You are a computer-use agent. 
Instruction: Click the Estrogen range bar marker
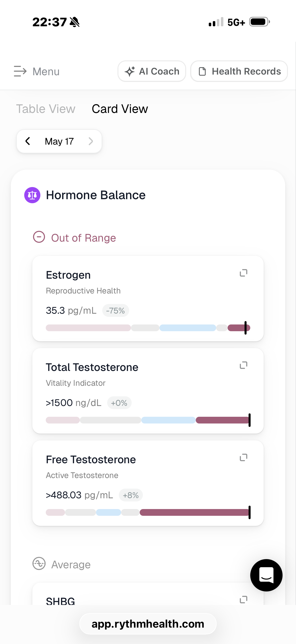[246, 328]
